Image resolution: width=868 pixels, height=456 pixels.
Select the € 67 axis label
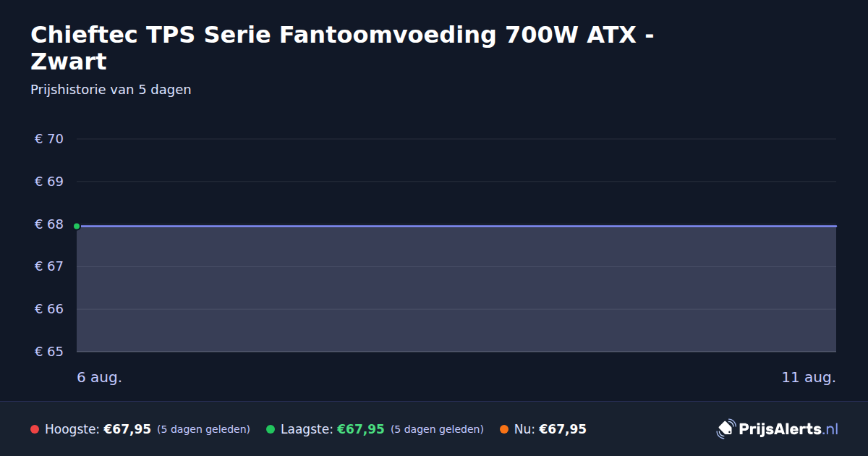pos(49,266)
